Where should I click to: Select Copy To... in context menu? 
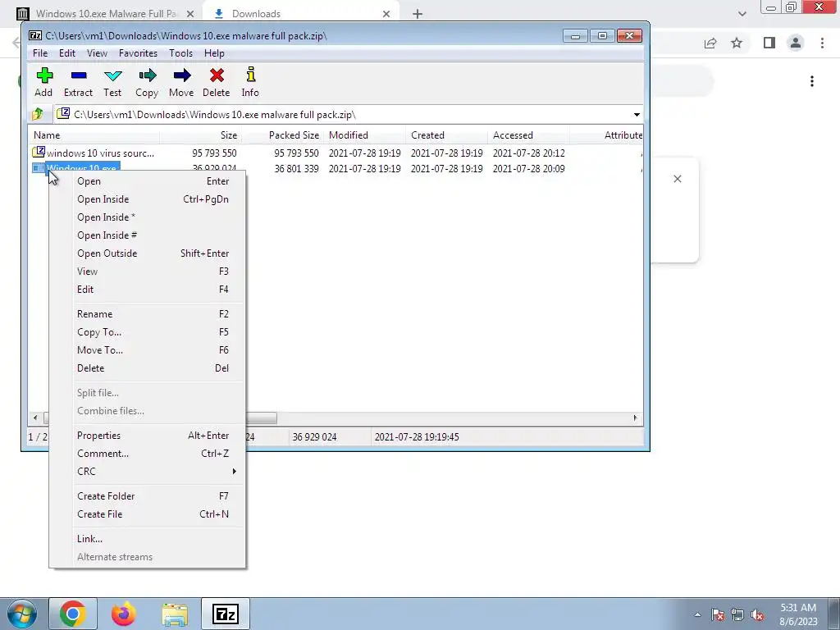click(148, 332)
